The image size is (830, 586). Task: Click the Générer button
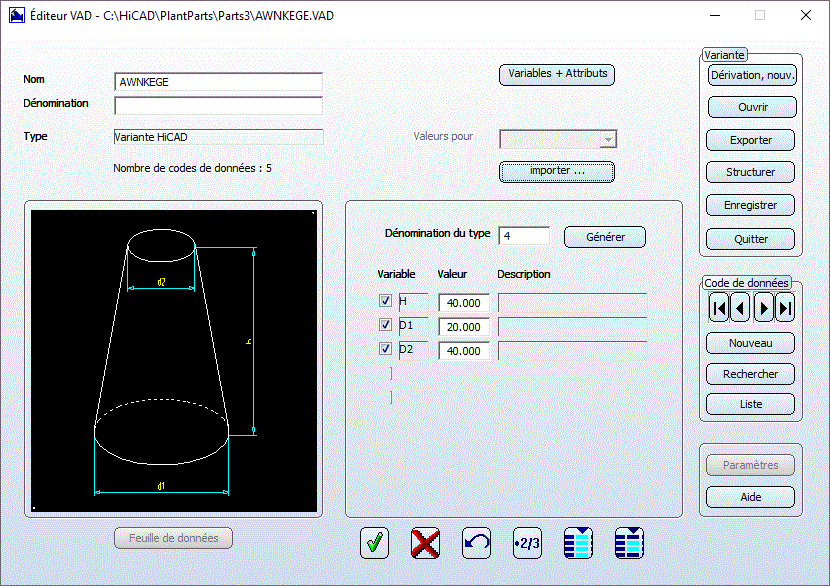tap(605, 237)
